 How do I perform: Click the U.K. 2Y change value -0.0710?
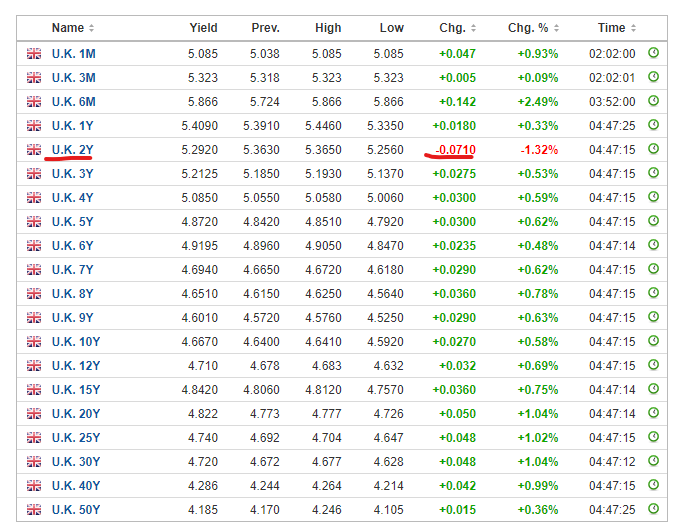point(455,150)
